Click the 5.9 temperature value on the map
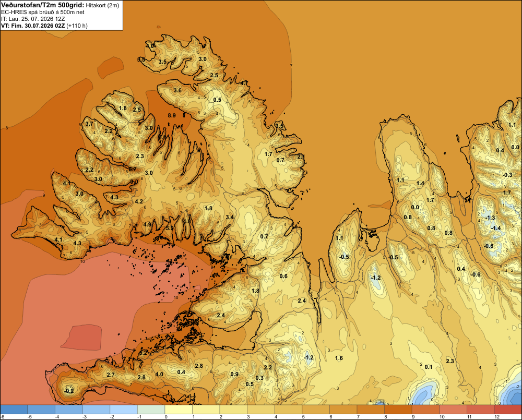This screenshot has height=420, width=522. 170,228
